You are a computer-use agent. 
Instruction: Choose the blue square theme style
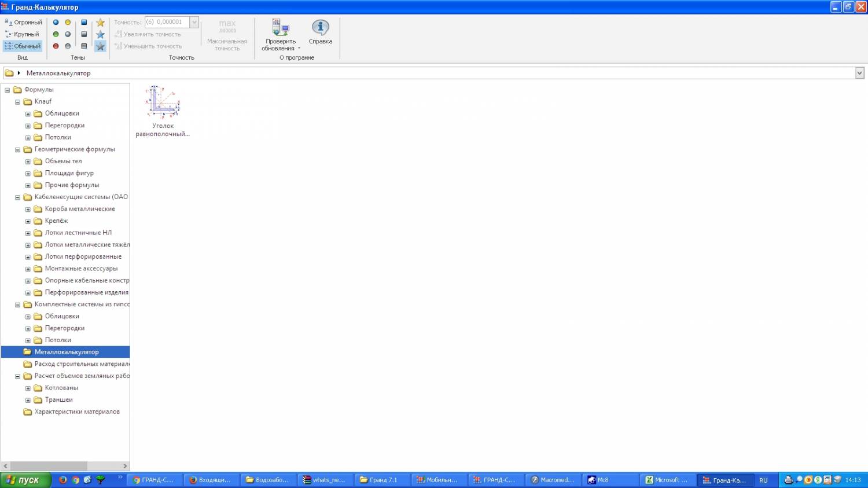click(84, 23)
